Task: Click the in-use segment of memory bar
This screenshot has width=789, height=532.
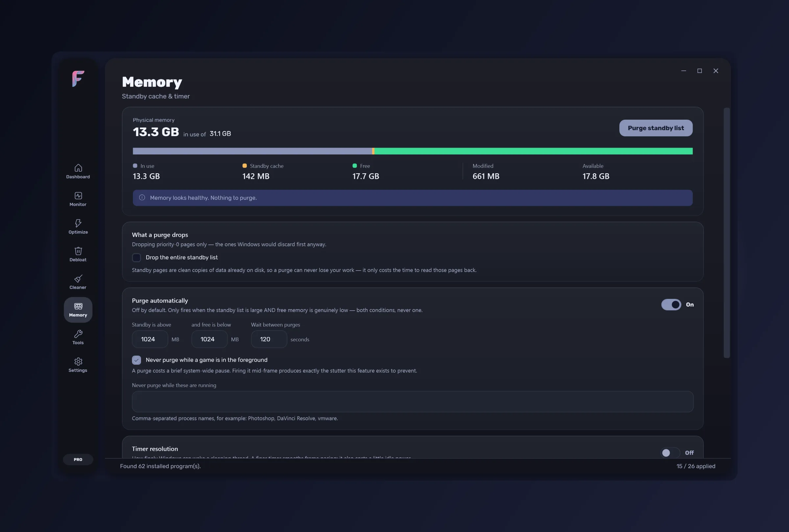Action: [252, 151]
